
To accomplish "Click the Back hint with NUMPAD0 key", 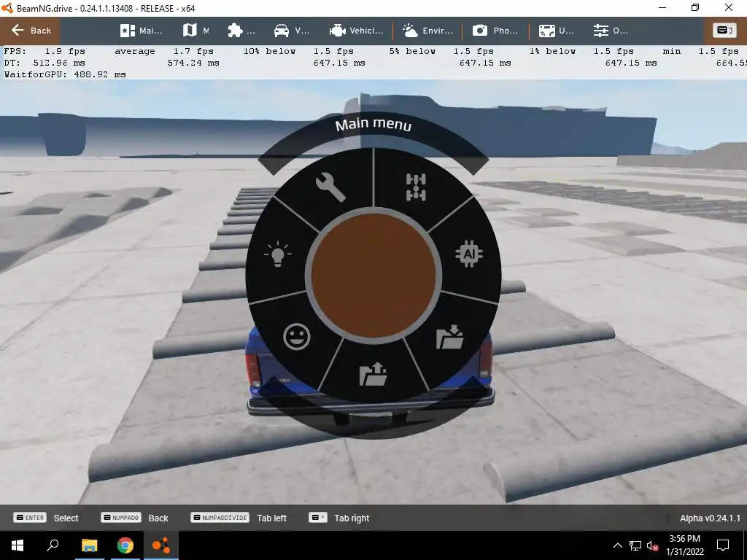I will coord(134,518).
